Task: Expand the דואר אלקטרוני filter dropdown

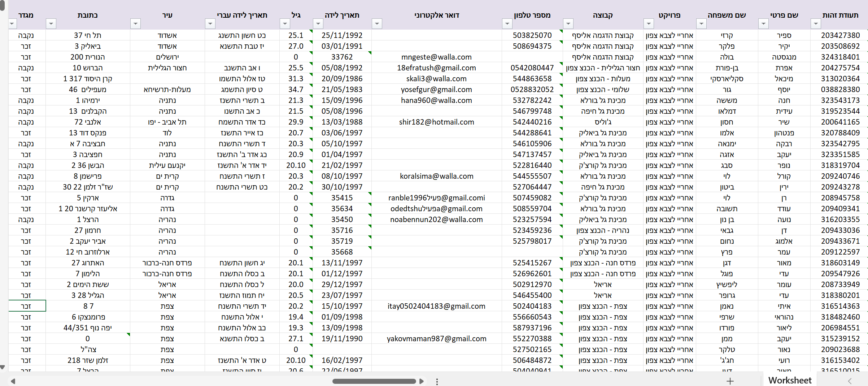Action: click(x=377, y=24)
